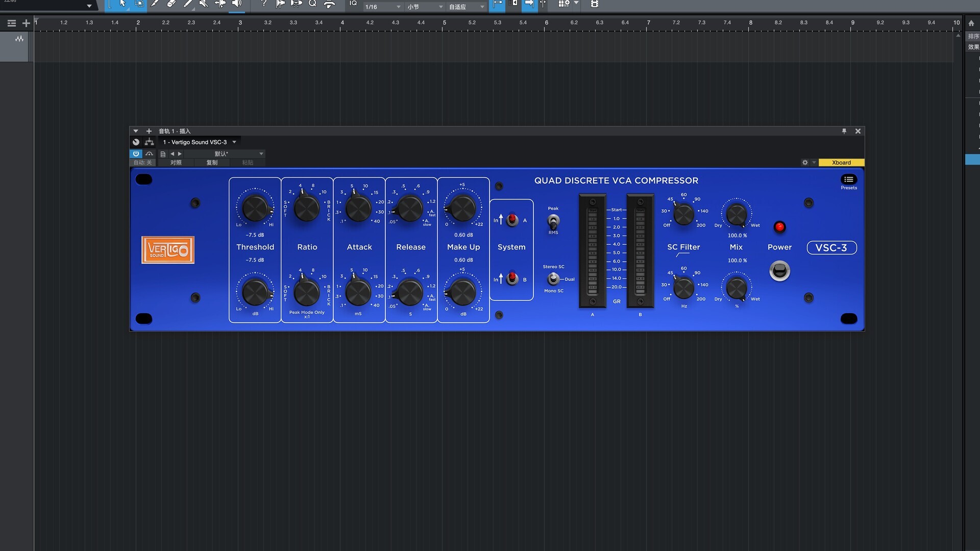Screen dimensions: 980x551
Task: Click the channel B Attack knob
Action: (x=358, y=292)
